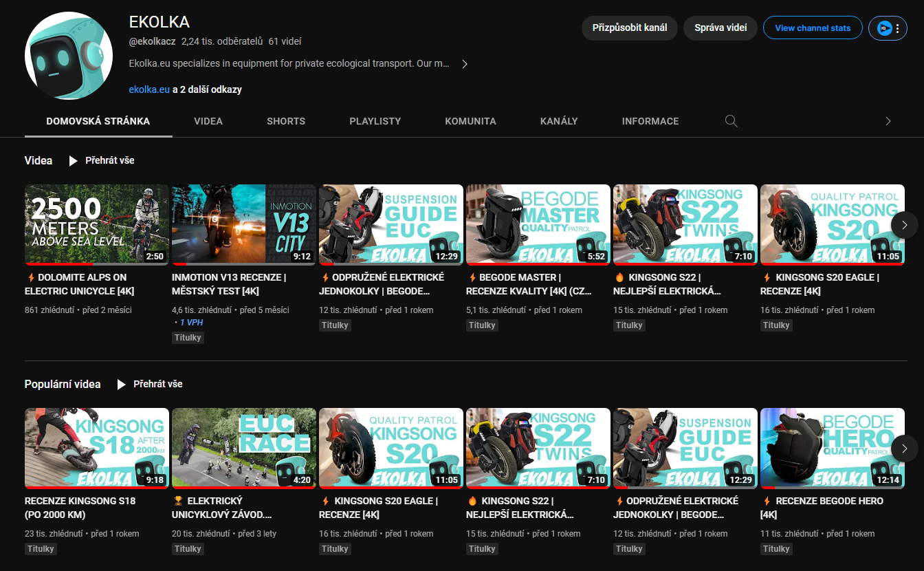Switch to the Shorts tab
The height and width of the screenshot is (571, 924).
click(x=286, y=121)
